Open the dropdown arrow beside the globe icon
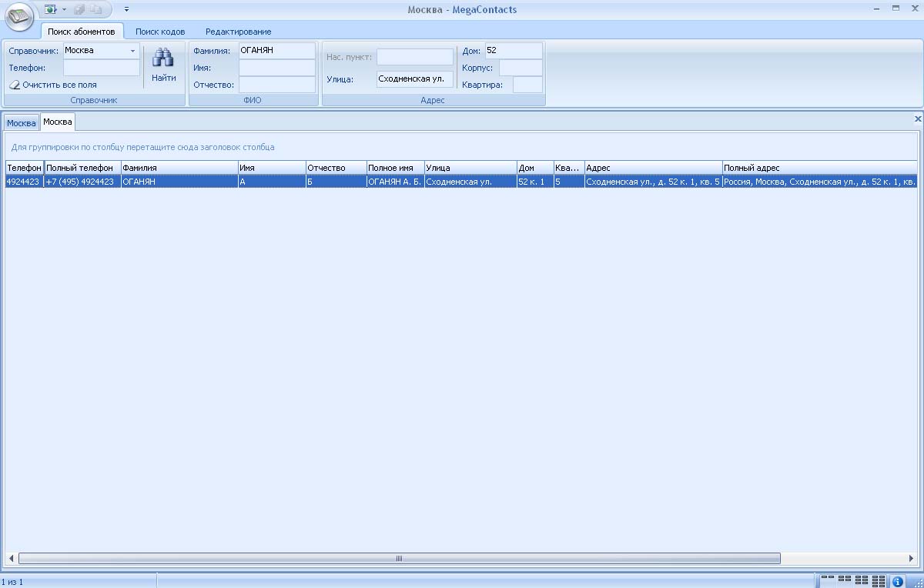Viewport: 924px width, 588px height. coord(64,9)
